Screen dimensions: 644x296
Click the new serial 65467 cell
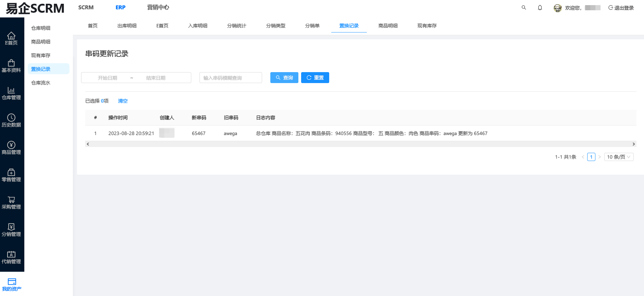pos(199,133)
